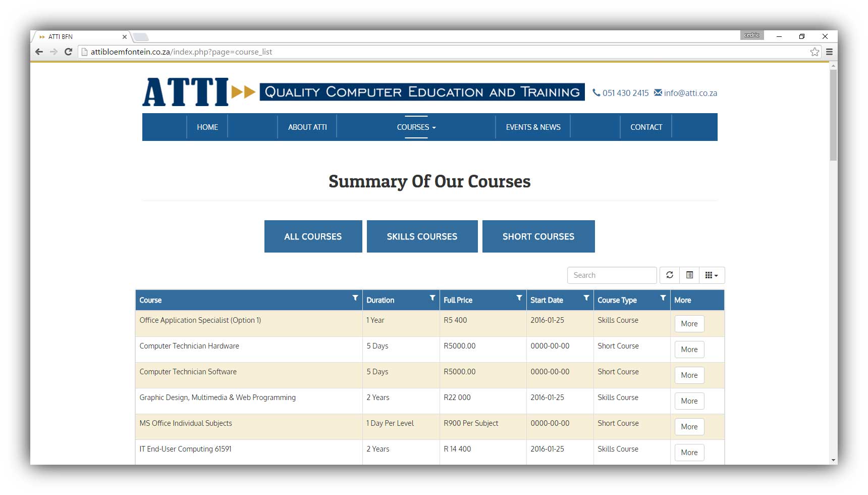Screen dimensions: 868x495
Task: Toggle the card/detail view icon
Action: [x=690, y=275]
